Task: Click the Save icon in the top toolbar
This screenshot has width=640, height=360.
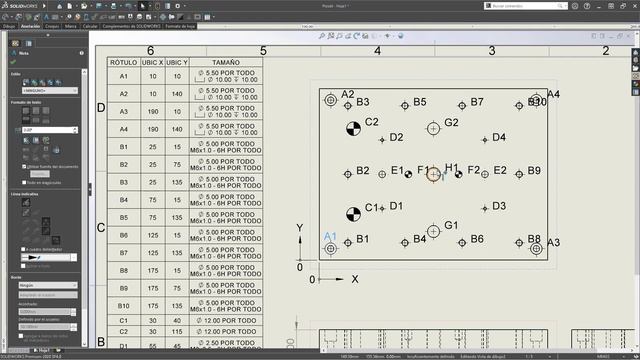Action: (99, 6)
